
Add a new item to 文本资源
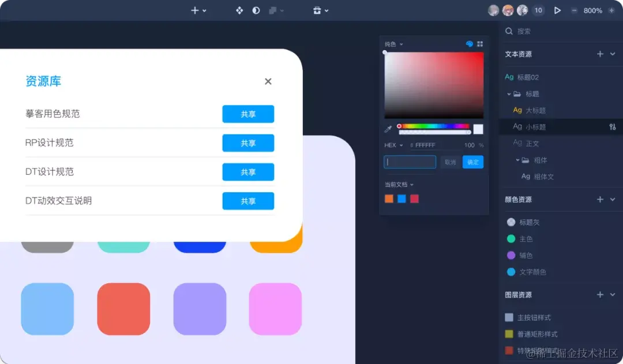click(600, 54)
